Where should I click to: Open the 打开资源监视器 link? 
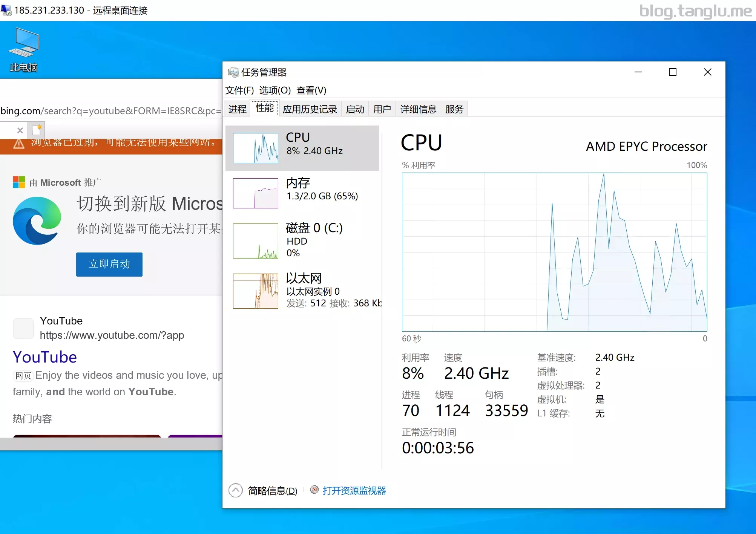pyautogui.click(x=354, y=490)
